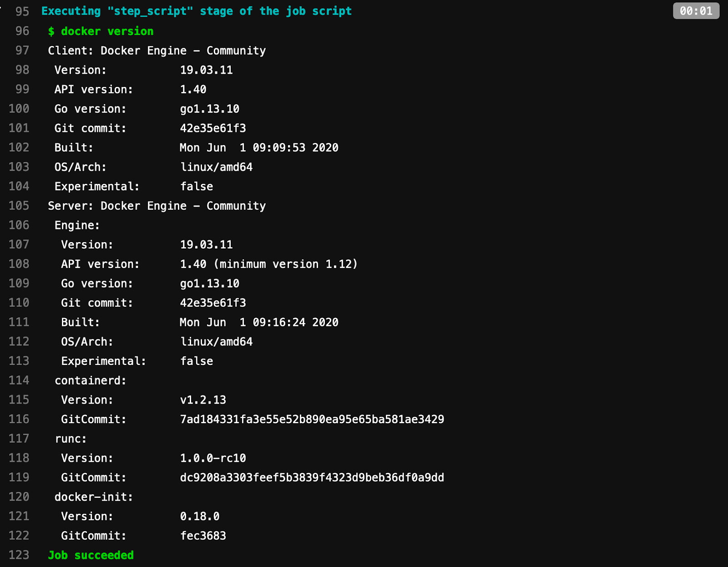728x567 pixels.
Task: Click line number 105 beside Server section
Action: [18, 206]
